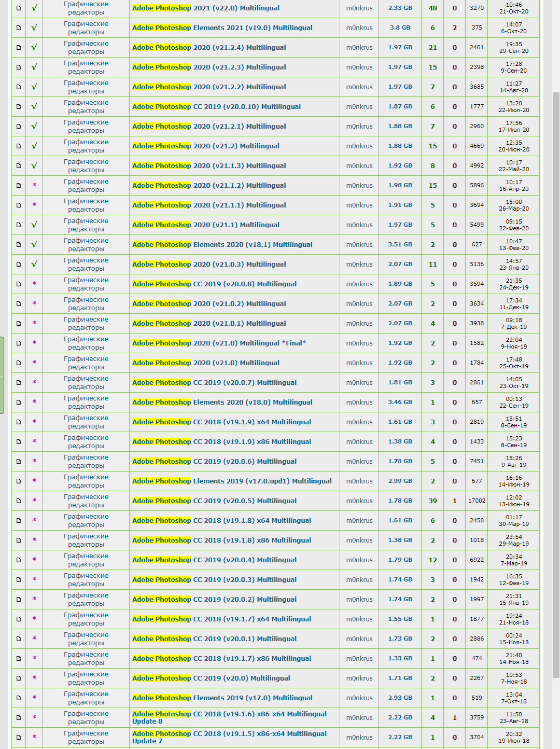The width and height of the screenshot is (560, 749).
Task: Click the 2.93 GB size link
Action: pyautogui.click(x=400, y=698)
